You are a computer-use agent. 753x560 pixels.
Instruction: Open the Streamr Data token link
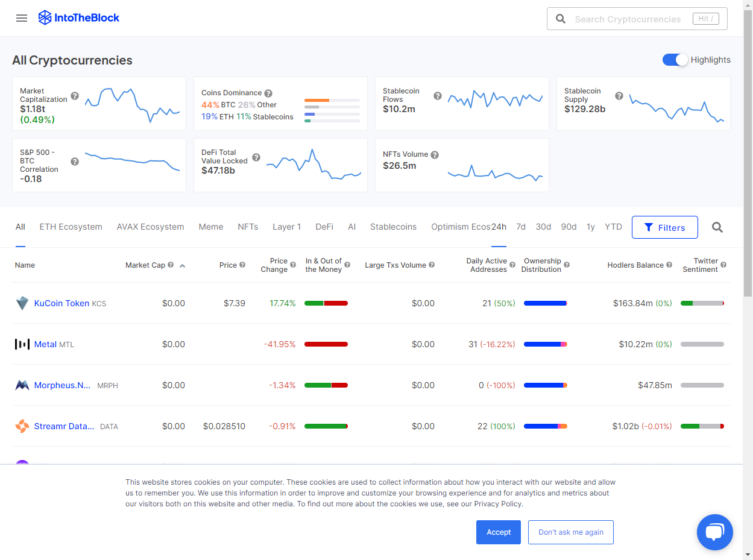tap(64, 426)
